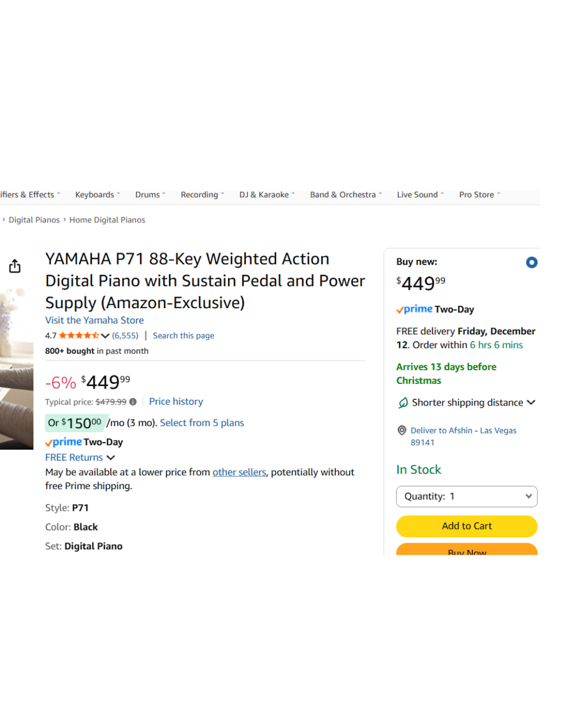Click the prime logo in buy box
Screen dimensions: 582x728
pyautogui.click(x=415, y=309)
